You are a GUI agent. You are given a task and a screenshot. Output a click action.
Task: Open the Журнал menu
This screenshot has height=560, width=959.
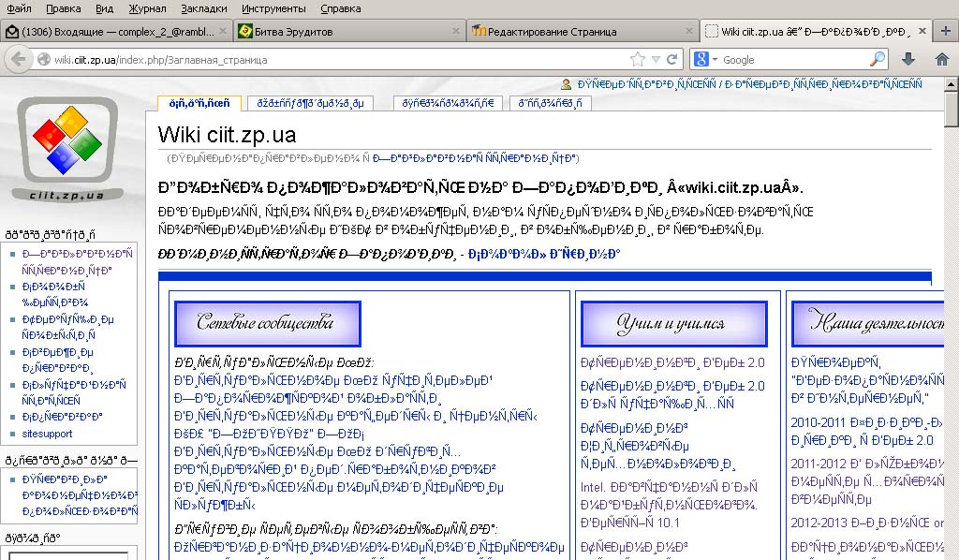(x=147, y=8)
